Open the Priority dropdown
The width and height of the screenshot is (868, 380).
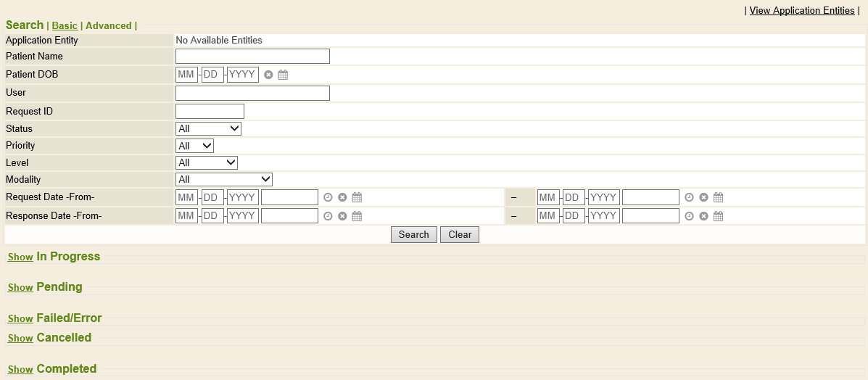(194, 146)
